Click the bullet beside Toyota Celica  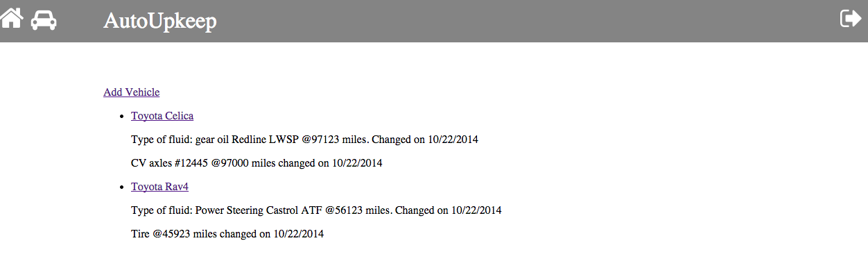122,117
